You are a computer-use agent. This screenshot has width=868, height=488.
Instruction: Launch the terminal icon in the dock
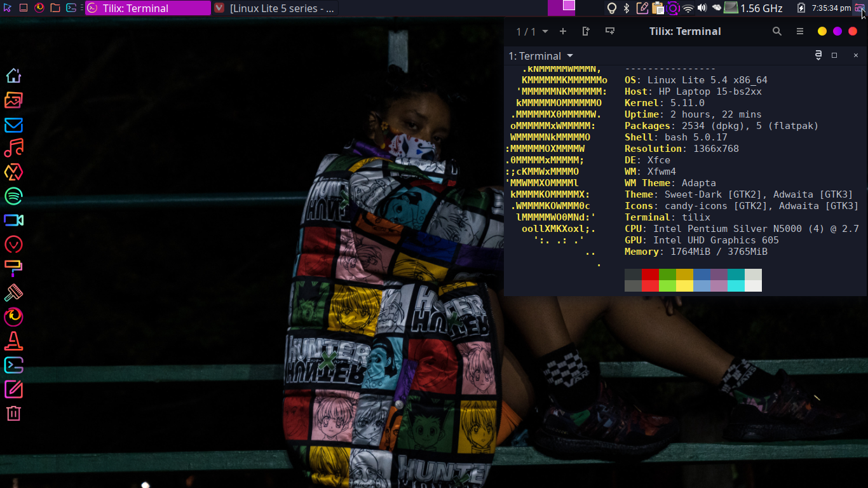click(x=14, y=365)
